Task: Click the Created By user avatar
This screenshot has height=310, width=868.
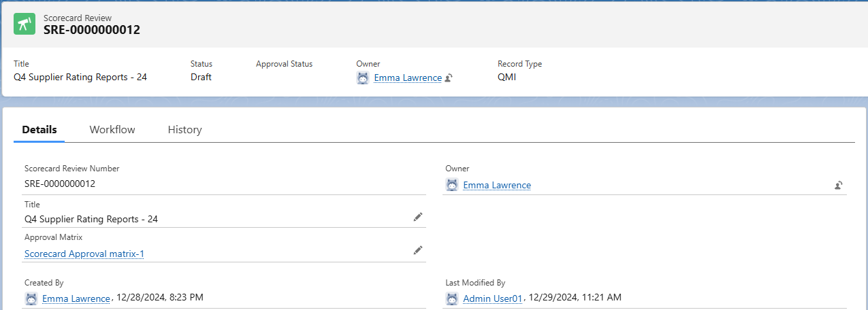Action: [x=31, y=298]
